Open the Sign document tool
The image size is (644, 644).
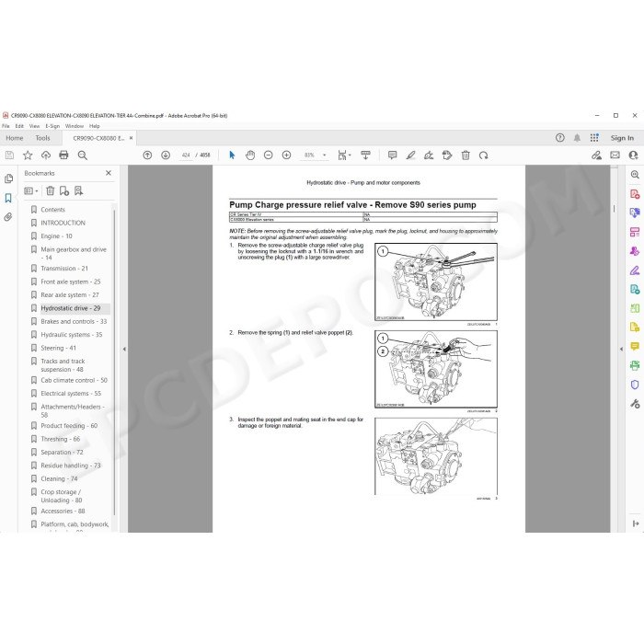coord(429,155)
